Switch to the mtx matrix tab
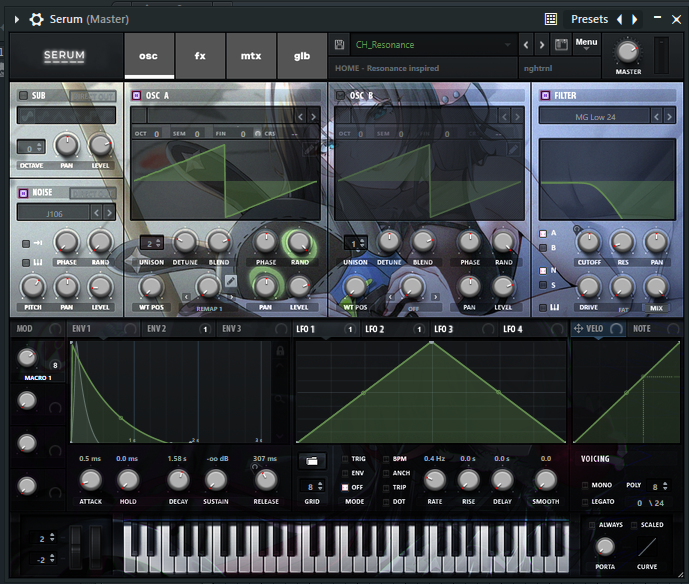This screenshot has width=689, height=584. 251,56
